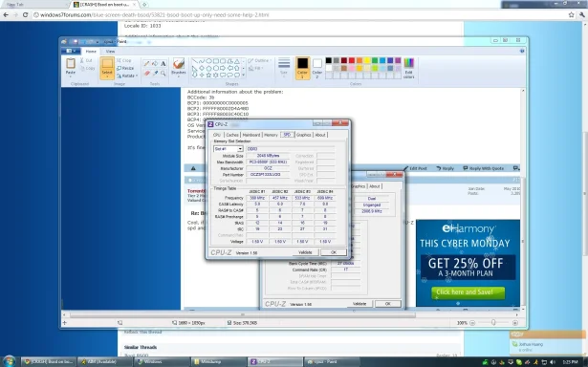Choose the Diamond shape
This screenshot has width=588, height=367.
(202, 68)
